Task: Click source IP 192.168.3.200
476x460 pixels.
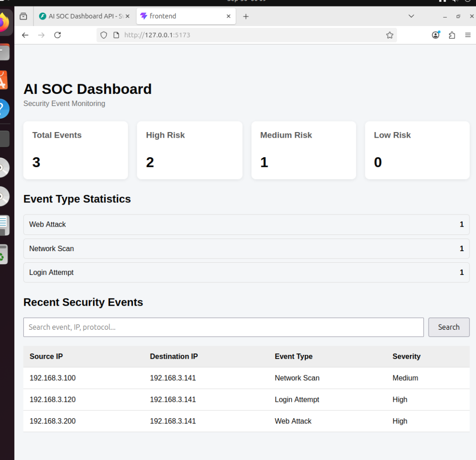Action: click(x=53, y=421)
